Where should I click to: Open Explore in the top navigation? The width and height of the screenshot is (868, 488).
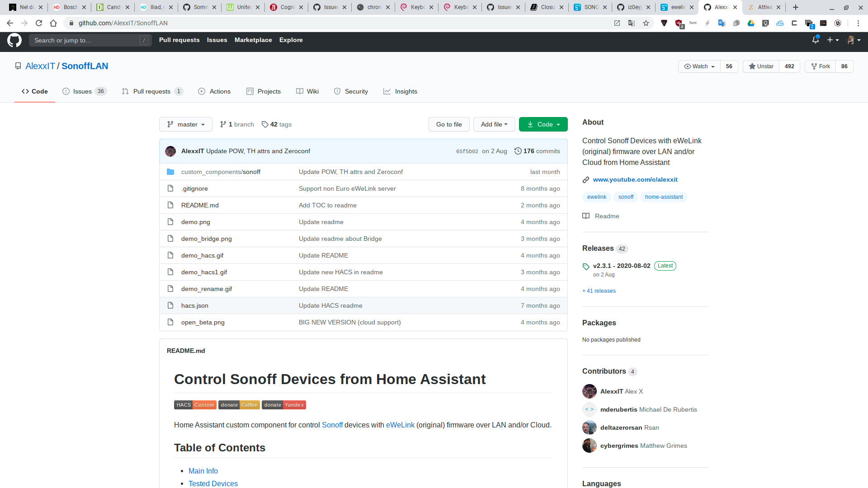(x=291, y=40)
